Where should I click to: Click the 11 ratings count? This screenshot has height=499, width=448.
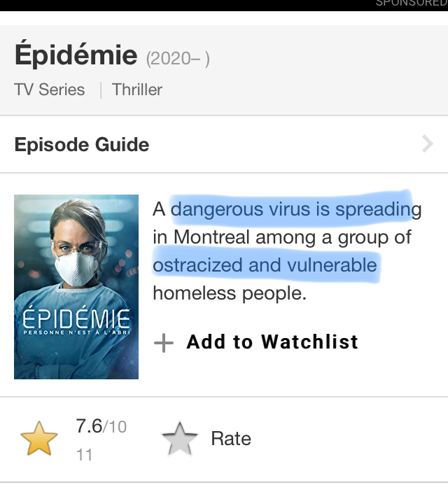pos(85,455)
